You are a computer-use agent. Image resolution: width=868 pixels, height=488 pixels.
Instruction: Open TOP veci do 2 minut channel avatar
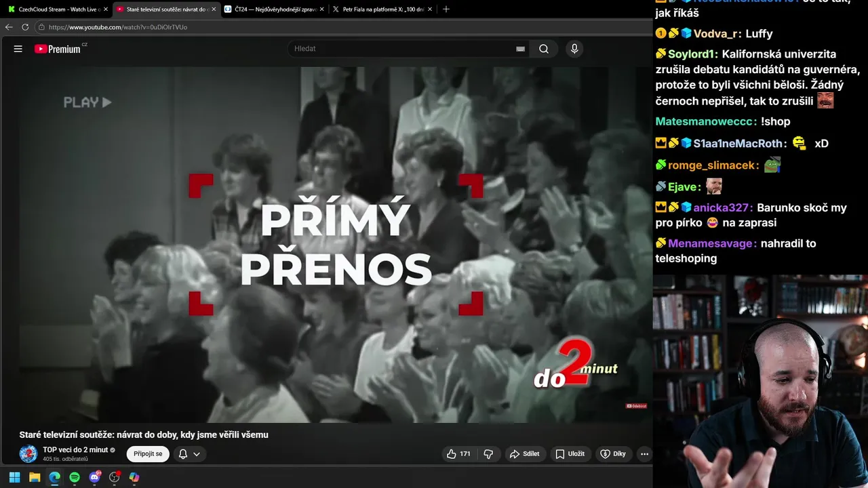[28, 454]
